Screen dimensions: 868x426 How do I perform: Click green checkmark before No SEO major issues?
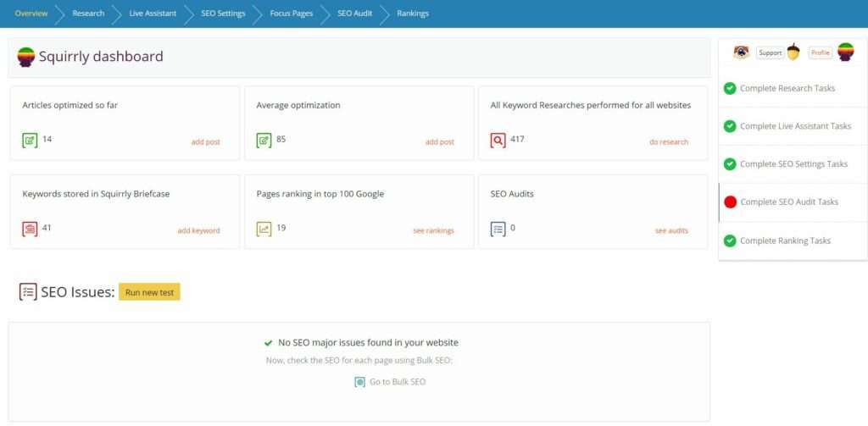[269, 343]
